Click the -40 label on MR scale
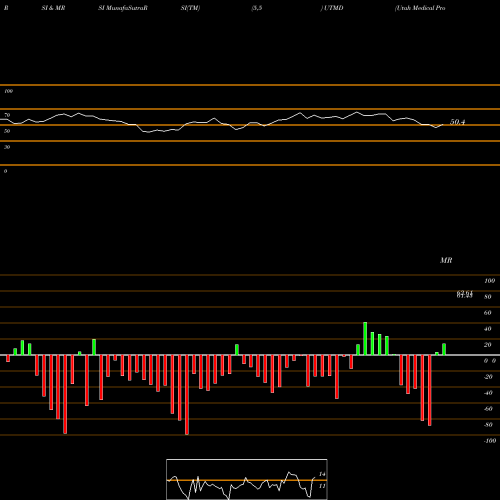 tap(488, 393)
